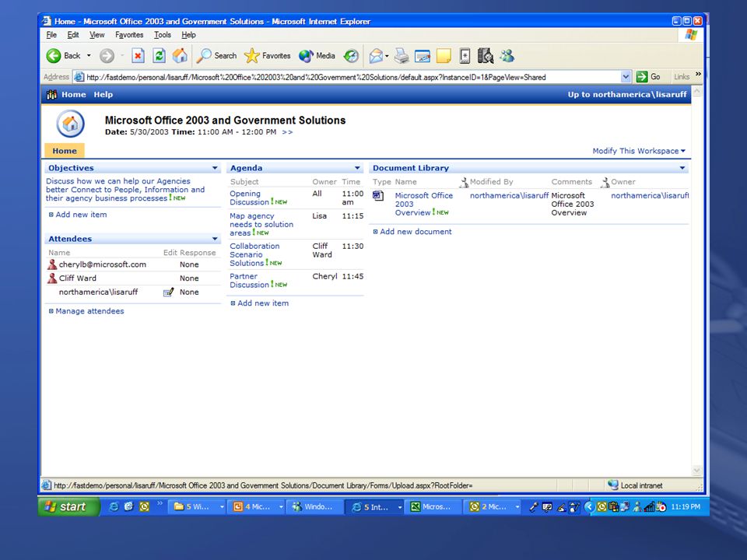
Task: Click the Edit page toolbar icon
Action: click(423, 56)
